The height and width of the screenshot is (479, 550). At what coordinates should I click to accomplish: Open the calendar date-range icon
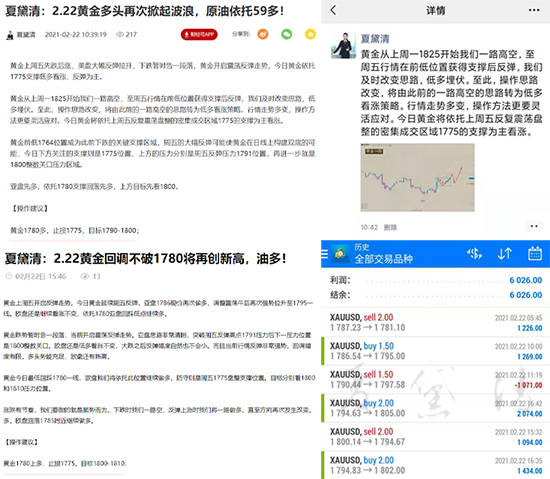coord(535,253)
